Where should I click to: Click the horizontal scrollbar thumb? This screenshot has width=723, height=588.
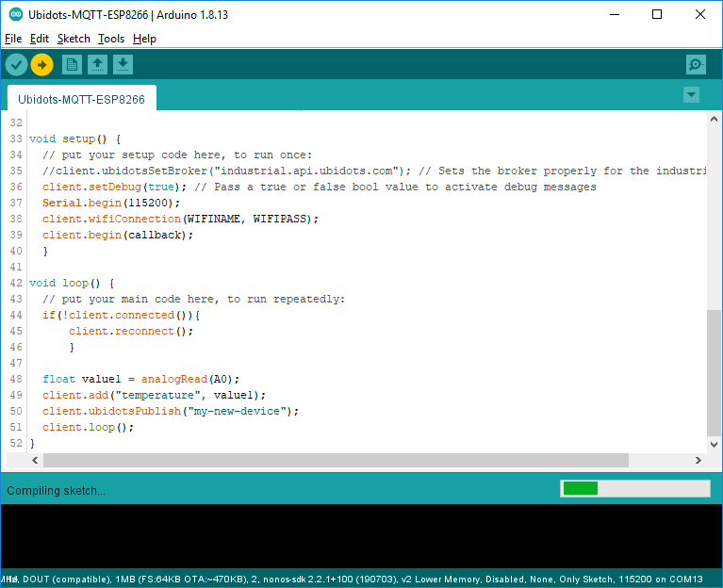click(x=336, y=460)
